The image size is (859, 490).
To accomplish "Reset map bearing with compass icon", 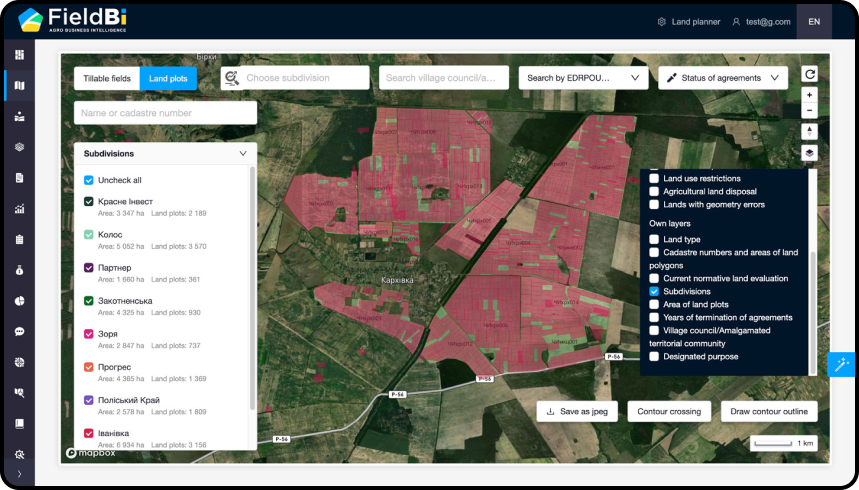I will (810, 132).
